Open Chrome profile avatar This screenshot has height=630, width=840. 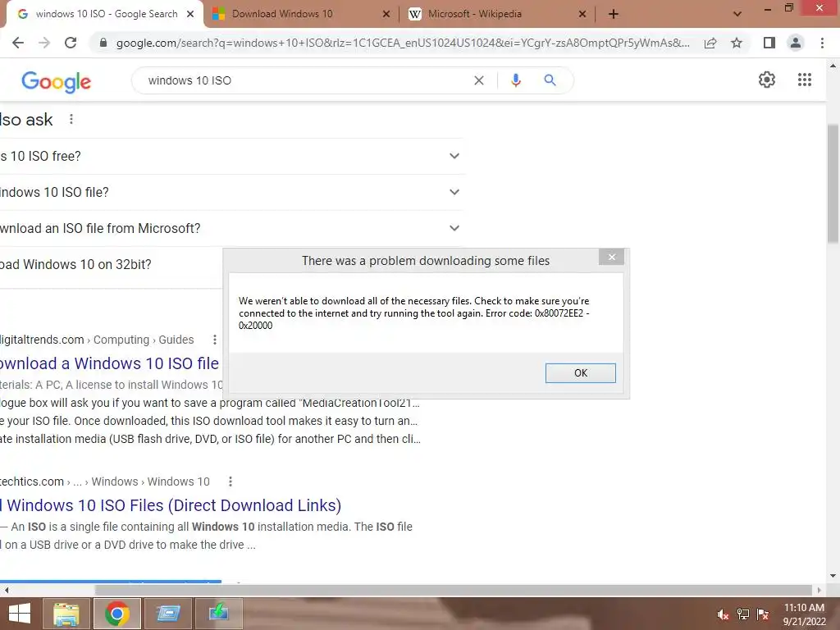(796, 43)
